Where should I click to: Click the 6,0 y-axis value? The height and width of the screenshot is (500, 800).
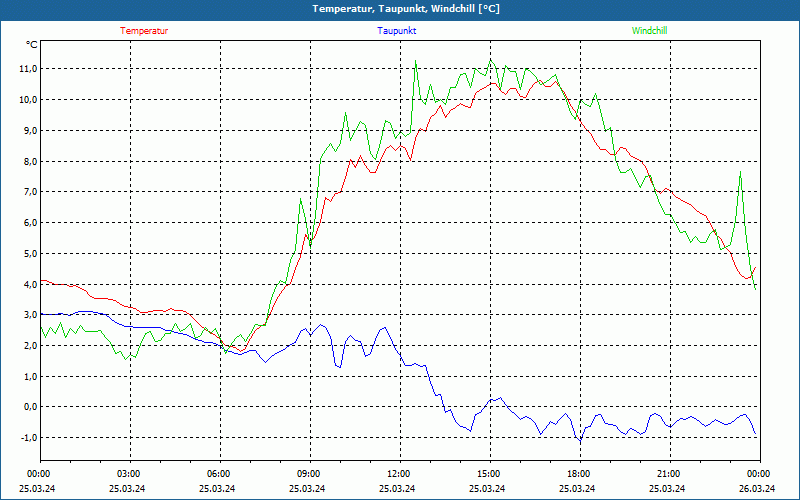pos(30,223)
